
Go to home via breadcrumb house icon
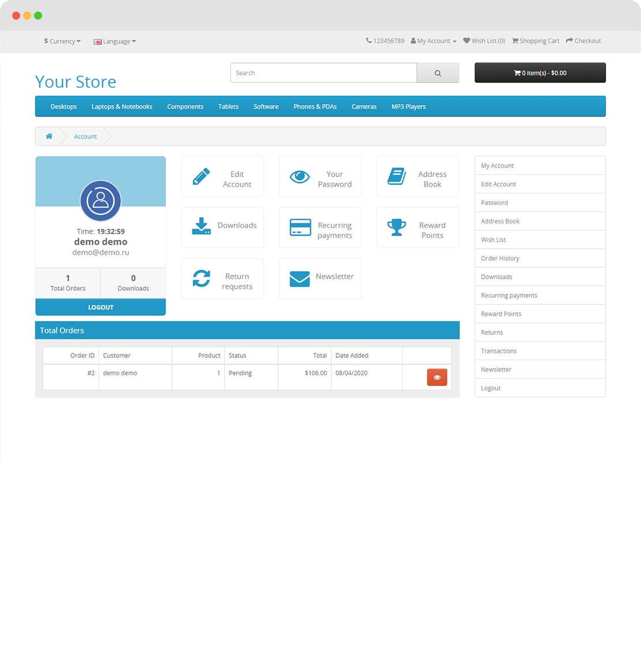49,136
